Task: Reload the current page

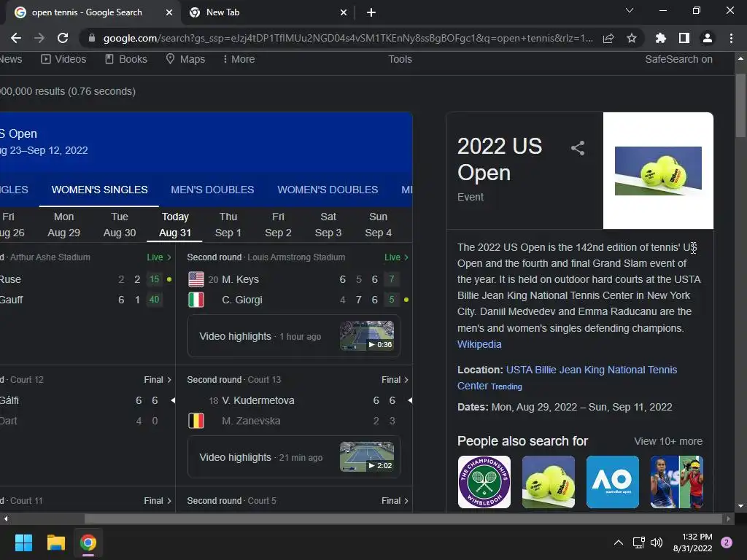Action: [63, 38]
